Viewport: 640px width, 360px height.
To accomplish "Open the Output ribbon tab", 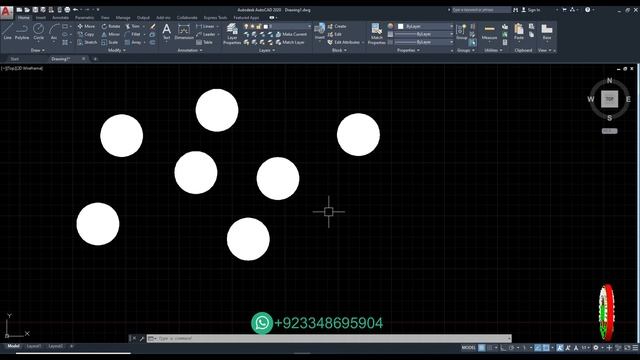I will pos(143,18).
